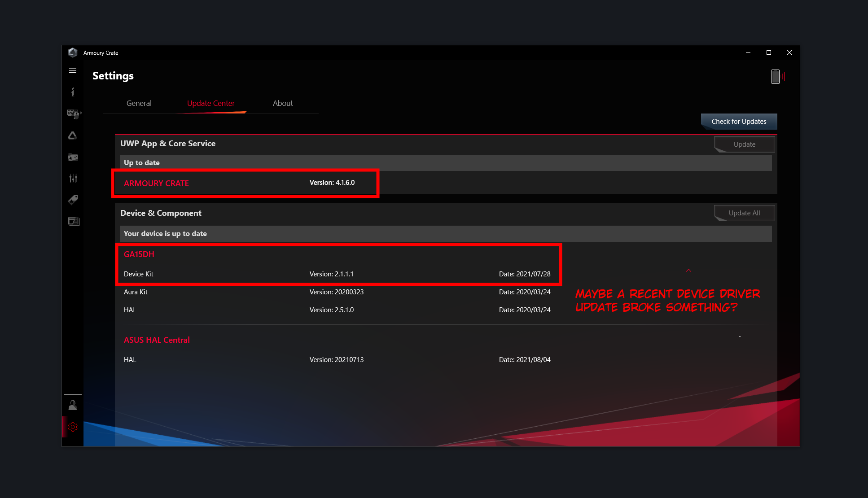Screen dimensions: 868x498
Task: Click the mobile device icon near top right
Action: [776, 77]
